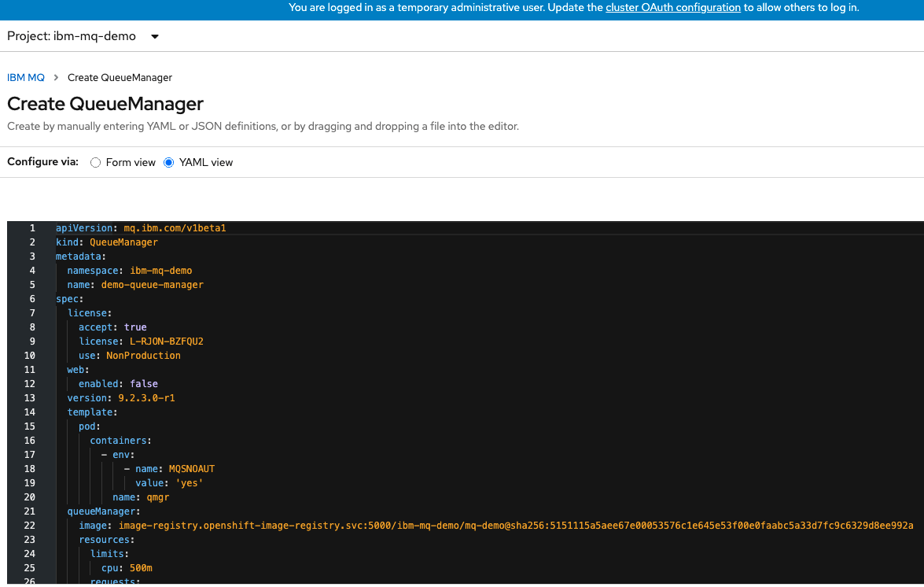Select the YAML view radio button

(x=168, y=163)
